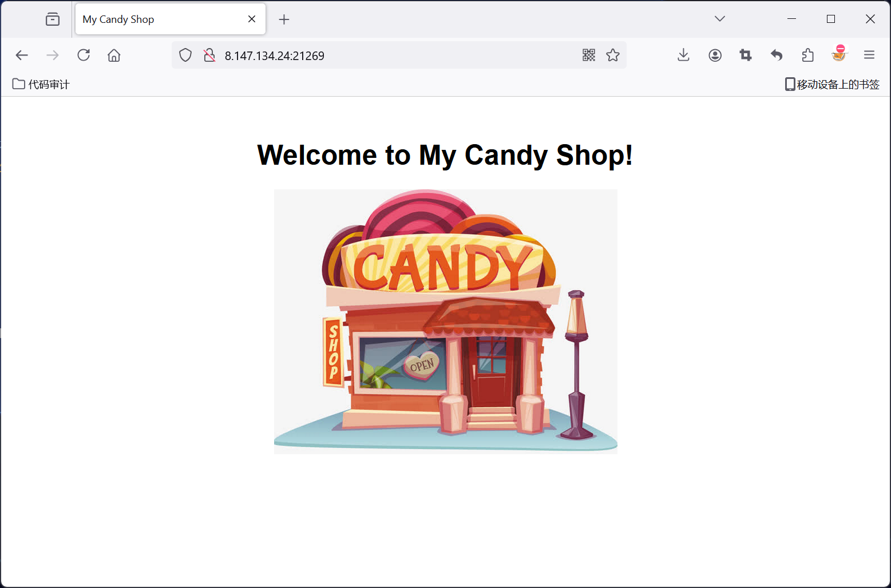Close the My Candy Shop tab
Image resolution: width=891 pixels, height=588 pixels.
pos(252,19)
